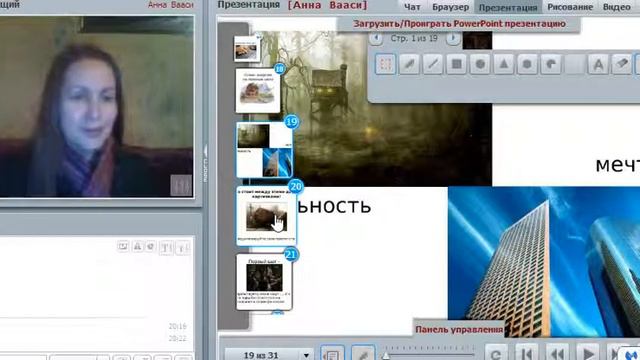Go to next page of Стр. 1 из 19
This screenshot has width=640, height=360.
point(453,38)
